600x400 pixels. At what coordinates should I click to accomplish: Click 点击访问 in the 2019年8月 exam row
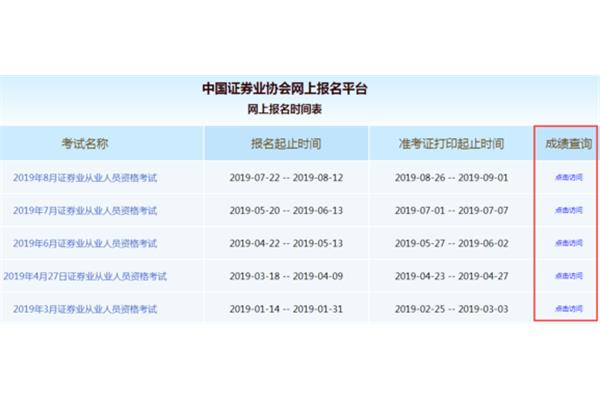[x=569, y=178]
